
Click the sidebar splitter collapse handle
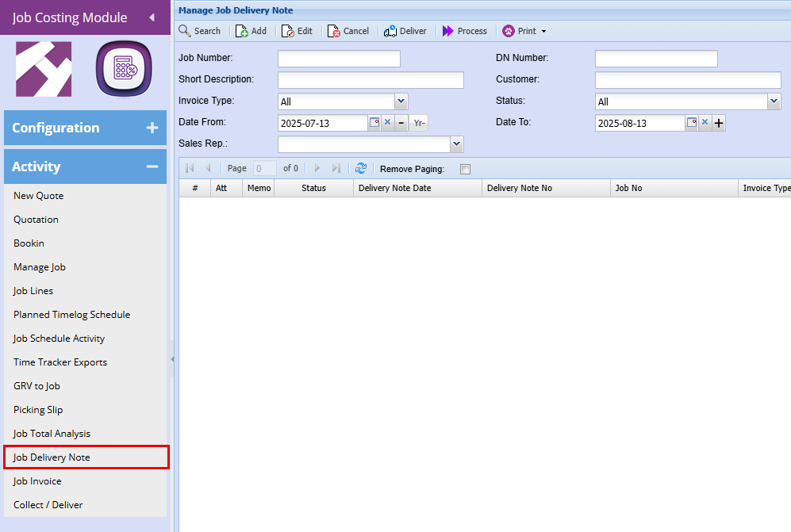172,359
